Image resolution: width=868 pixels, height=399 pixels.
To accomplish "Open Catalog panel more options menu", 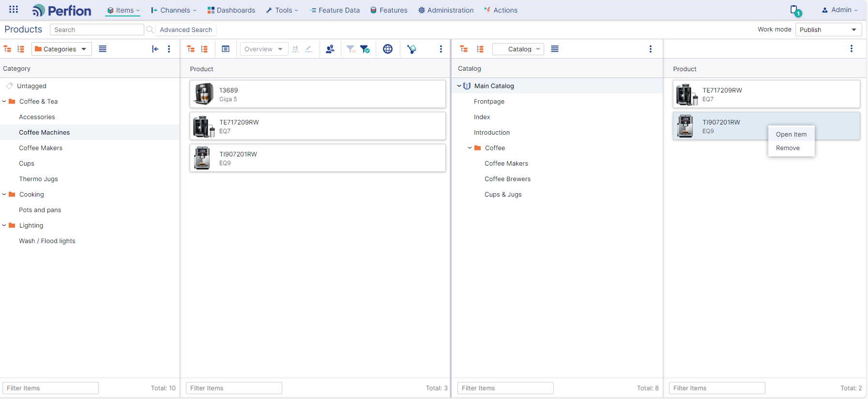I will (651, 49).
